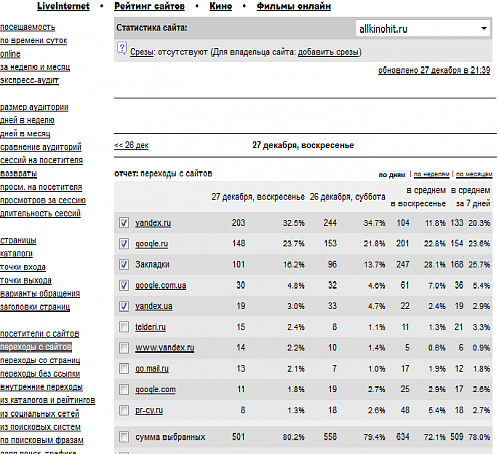The image size is (499, 454).
Task: Uncheck the google.com.ua row checkbox
Action: tap(124, 285)
